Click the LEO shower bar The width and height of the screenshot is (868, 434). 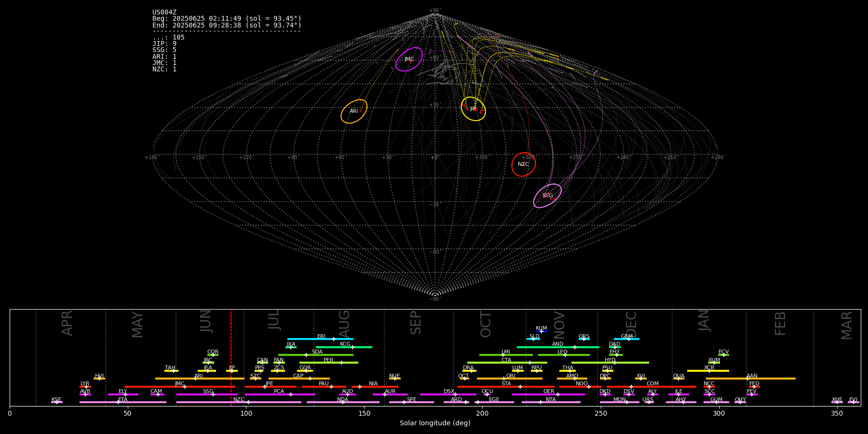[564, 355]
